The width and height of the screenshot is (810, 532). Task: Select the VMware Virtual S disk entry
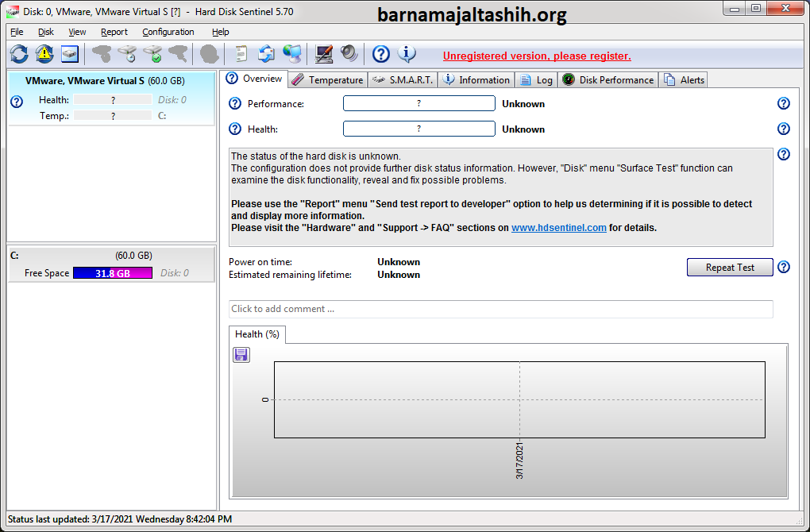[x=111, y=98]
